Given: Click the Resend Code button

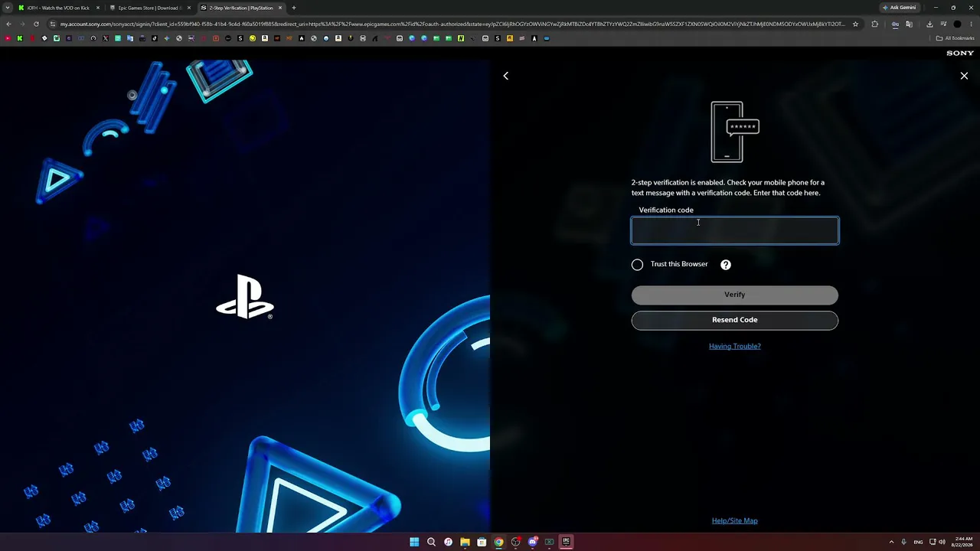Looking at the screenshot, I should tap(735, 320).
